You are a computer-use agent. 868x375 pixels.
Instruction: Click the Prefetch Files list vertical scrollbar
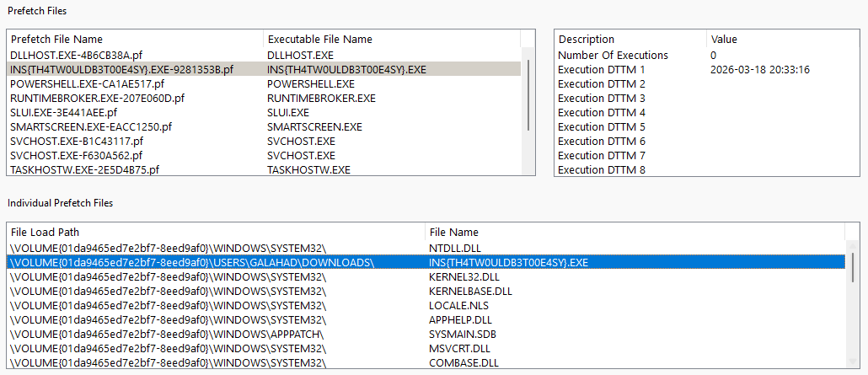tap(528, 93)
